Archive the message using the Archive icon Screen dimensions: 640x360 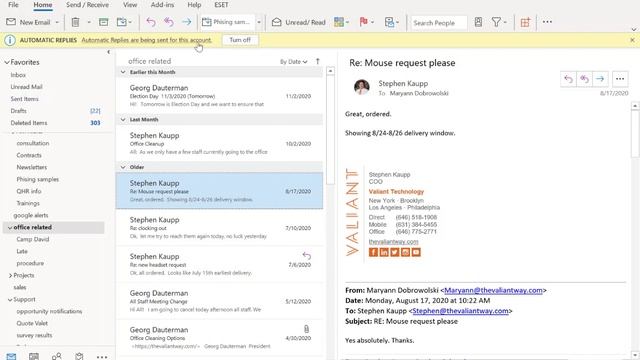(104, 22)
